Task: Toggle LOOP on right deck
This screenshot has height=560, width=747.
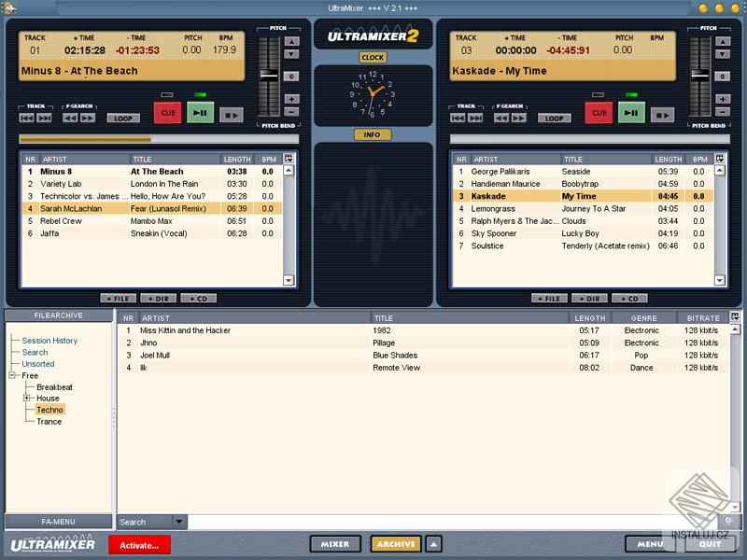Action: [x=554, y=119]
